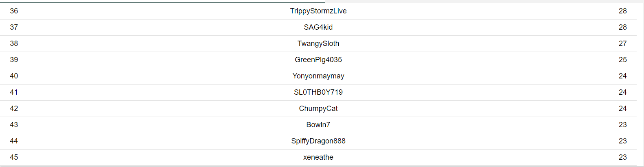The image size is (644, 167).
Task: Click the SAG4kid player name
Action: (318, 27)
